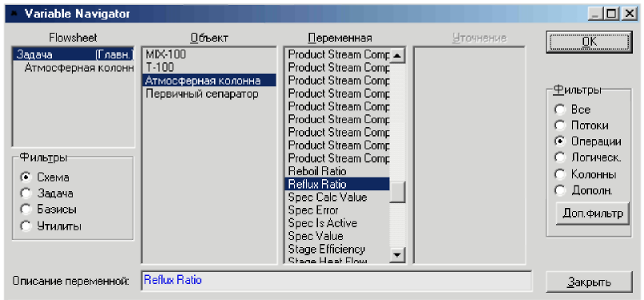This screenshot has width=644, height=300.
Task: Confirm with the OK button
Action: coord(589,42)
